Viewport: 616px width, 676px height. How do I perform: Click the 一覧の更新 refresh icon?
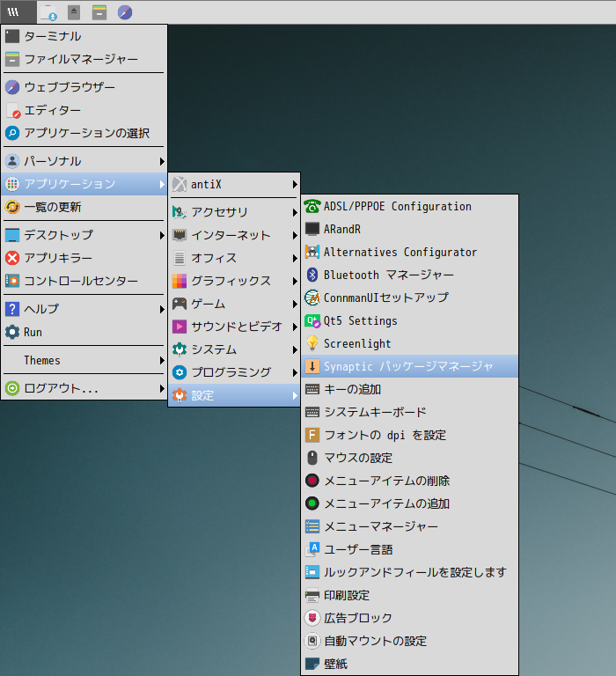(12, 207)
